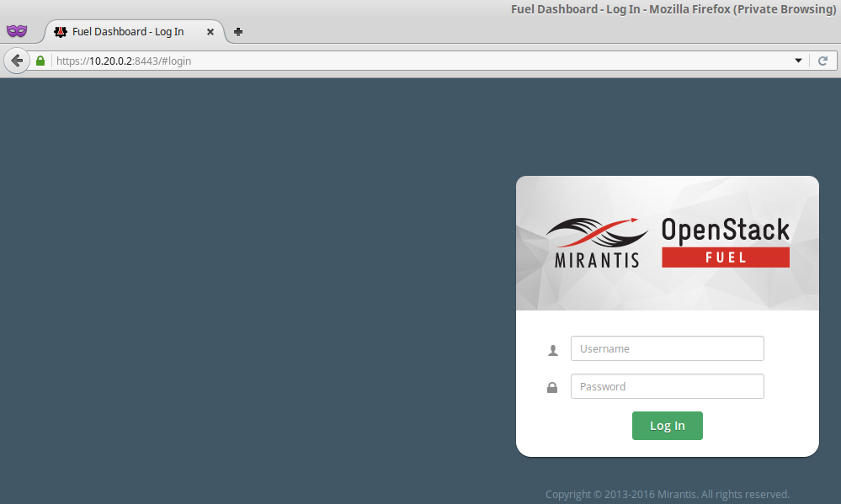Screen dimensions: 841x504
Task: Click the OpenStack text logo
Action: (725, 230)
